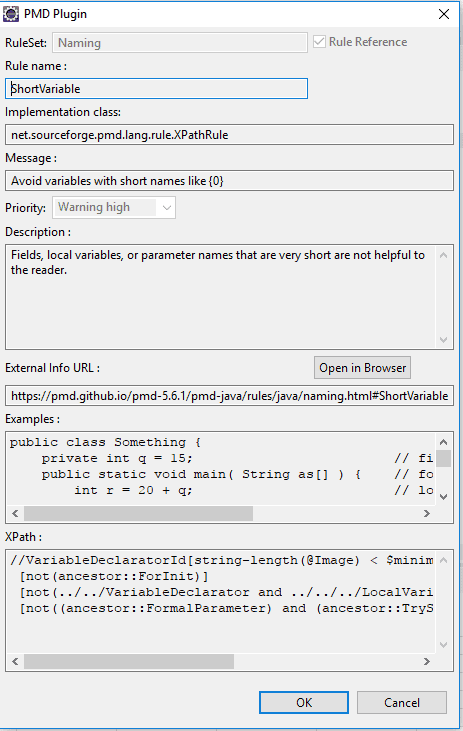The width and height of the screenshot is (463, 731).
Task: Click the RuleSet field showing Naming
Action: tap(180, 42)
